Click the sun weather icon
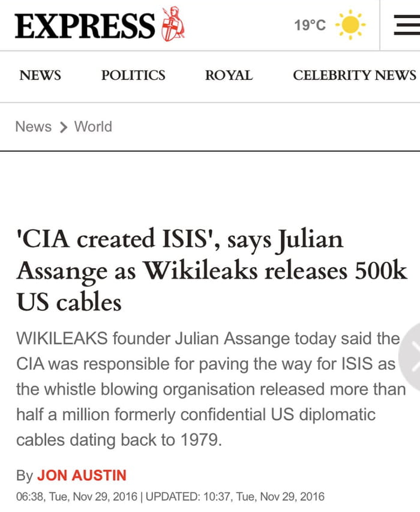420x512 pixels. tap(350, 25)
